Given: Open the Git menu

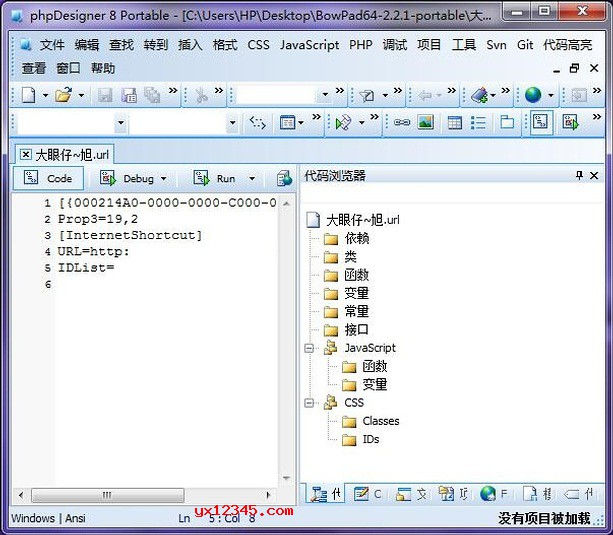Looking at the screenshot, I should coord(525,45).
